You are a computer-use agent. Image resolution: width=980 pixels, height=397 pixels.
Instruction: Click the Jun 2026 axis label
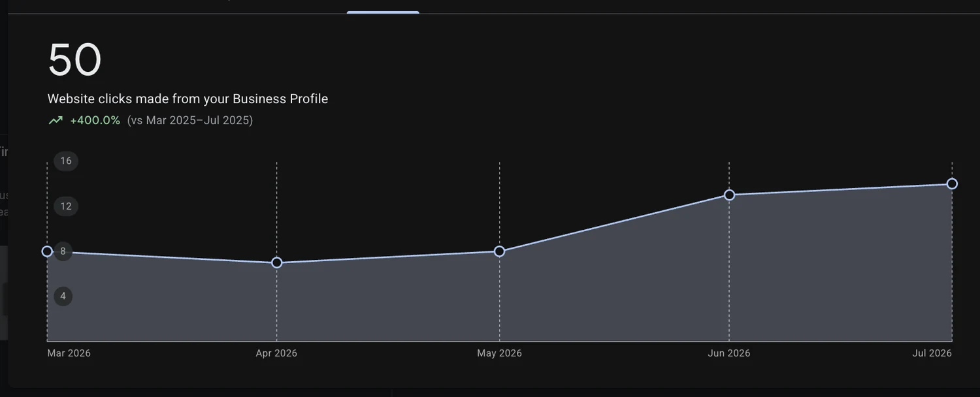(x=729, y=353)
